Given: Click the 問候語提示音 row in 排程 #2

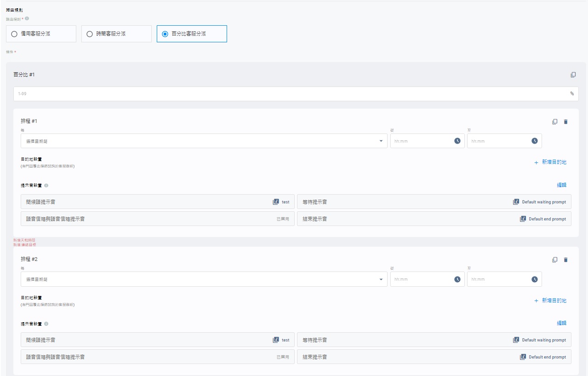Looking at the screenshot, I should coord(158,340).
